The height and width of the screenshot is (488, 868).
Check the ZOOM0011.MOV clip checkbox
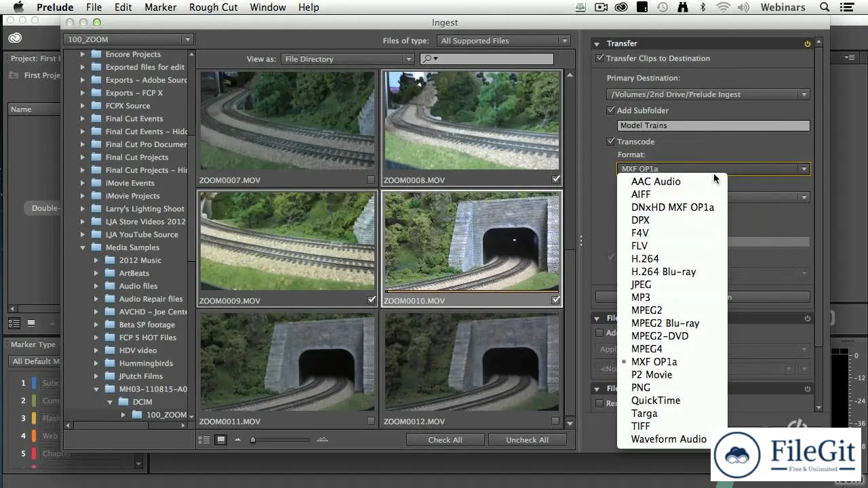[x=370, y=421]
